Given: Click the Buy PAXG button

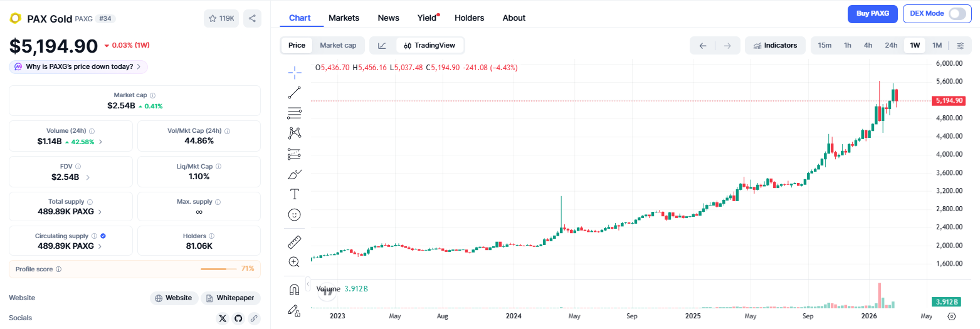Looking at the screenshot, I should tap(872, 14).
